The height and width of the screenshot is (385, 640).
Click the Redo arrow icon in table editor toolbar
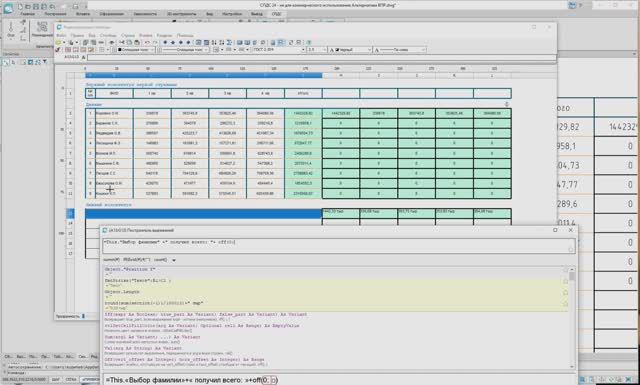[x=155, y=42]
